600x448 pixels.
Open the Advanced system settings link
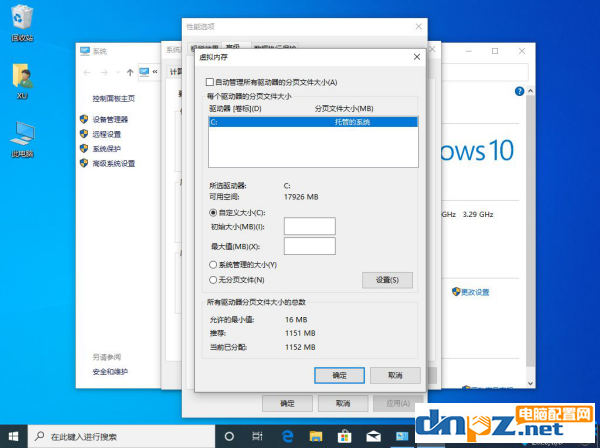tap(114, 164)
